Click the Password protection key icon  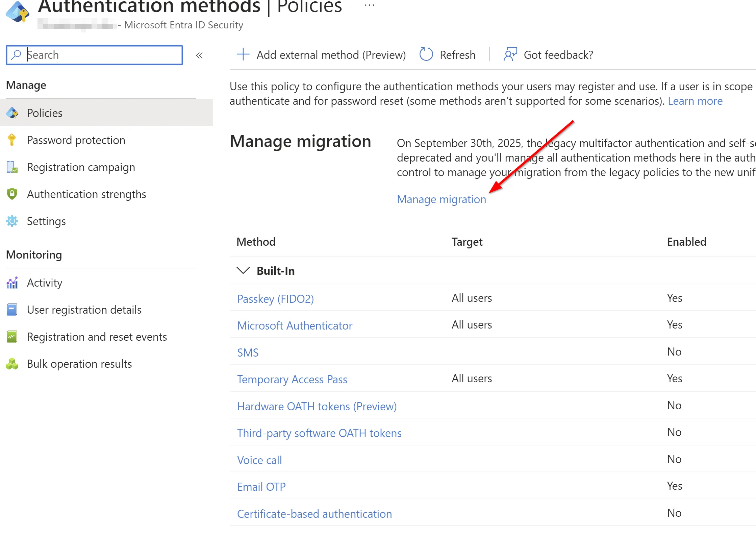pos(12,140)
